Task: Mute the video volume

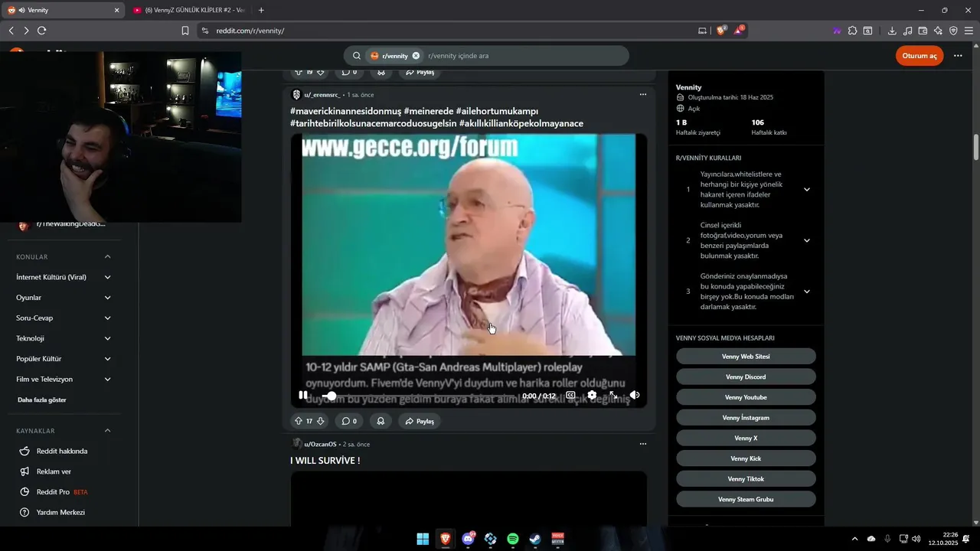Action: click(x=635, y=396)
